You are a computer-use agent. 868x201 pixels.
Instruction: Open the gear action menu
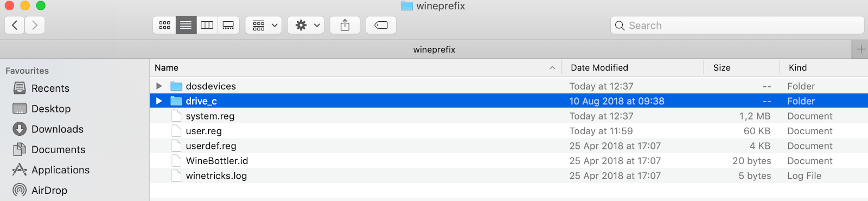tap(306, 25)
